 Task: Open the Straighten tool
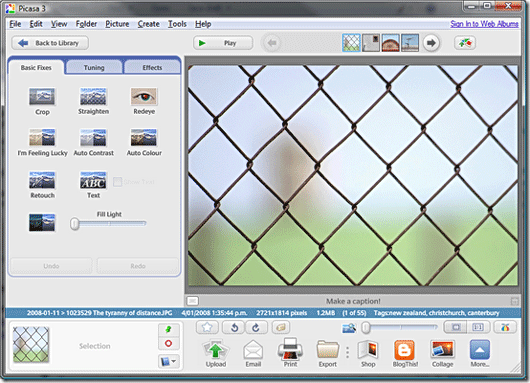(x=93, y=101)
